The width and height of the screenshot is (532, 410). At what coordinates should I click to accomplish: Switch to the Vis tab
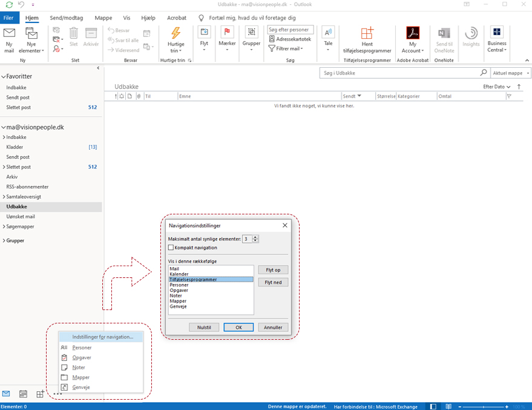tap(126, 18)
